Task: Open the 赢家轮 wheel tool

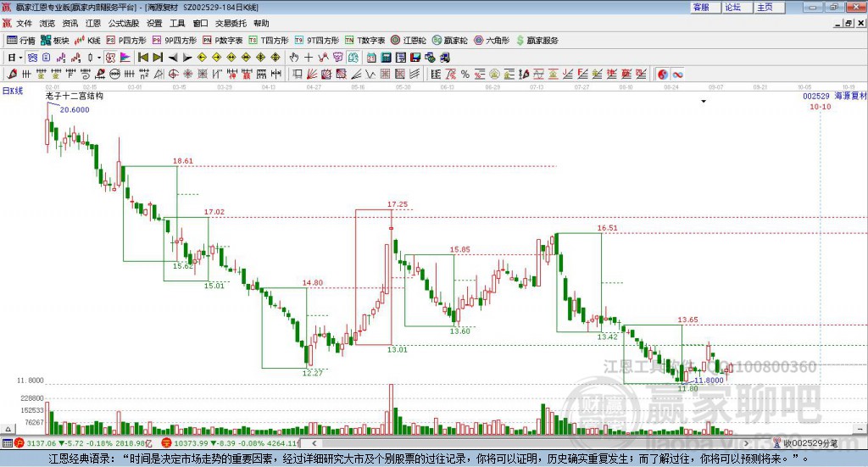Action: (449, 41)
